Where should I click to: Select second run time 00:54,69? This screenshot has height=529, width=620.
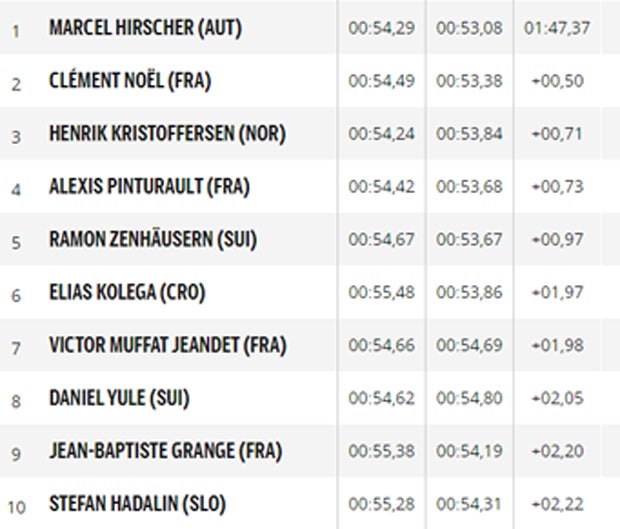[x=469, y=346]
